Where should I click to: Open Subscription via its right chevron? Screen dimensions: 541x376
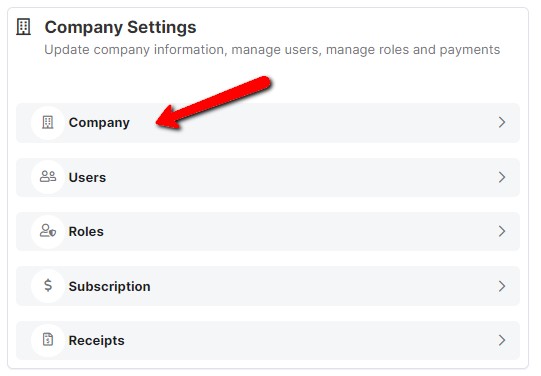point(502,286)
